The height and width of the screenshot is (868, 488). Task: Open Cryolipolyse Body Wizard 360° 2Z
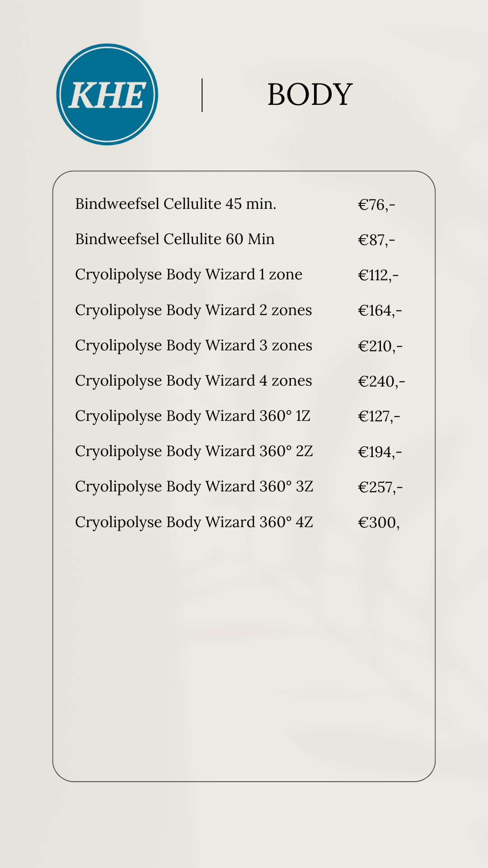pos(194,451)
